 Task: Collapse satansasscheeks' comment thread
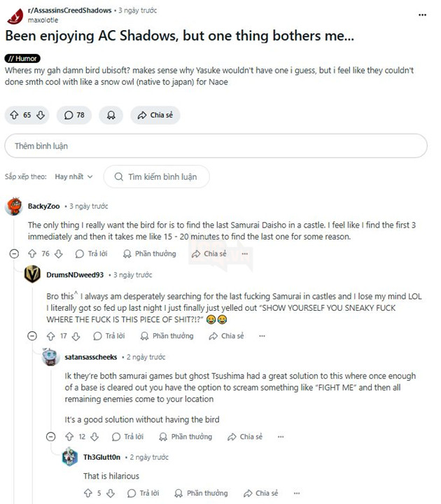[50, 437]
